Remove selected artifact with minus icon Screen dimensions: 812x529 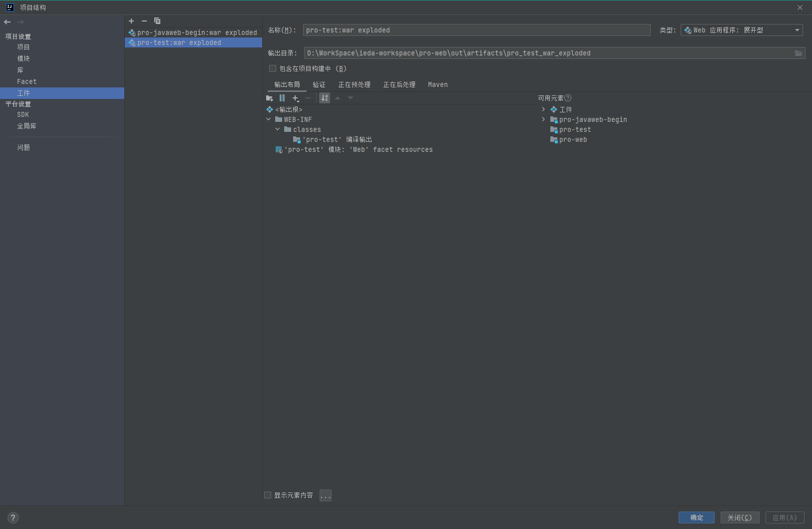(144, 21)
